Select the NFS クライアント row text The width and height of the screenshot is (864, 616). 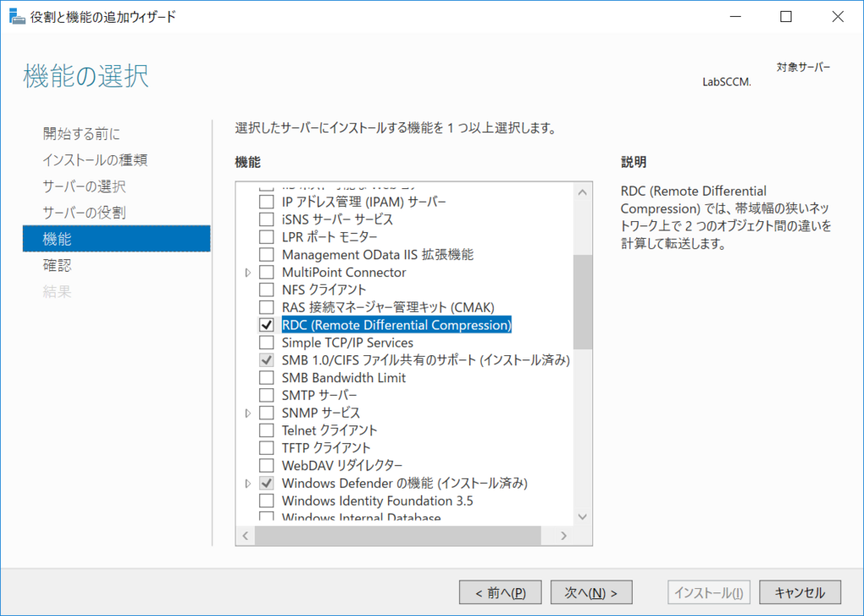[324, 289]
